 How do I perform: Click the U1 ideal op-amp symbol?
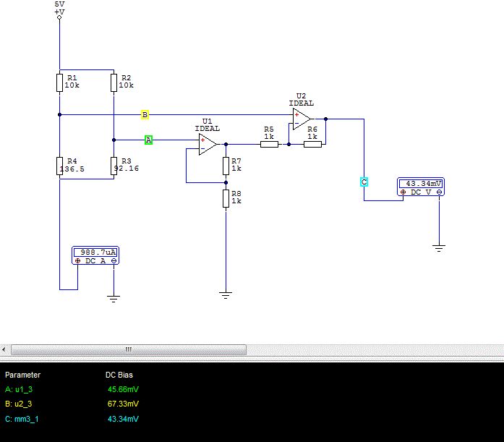coord(208,145)
